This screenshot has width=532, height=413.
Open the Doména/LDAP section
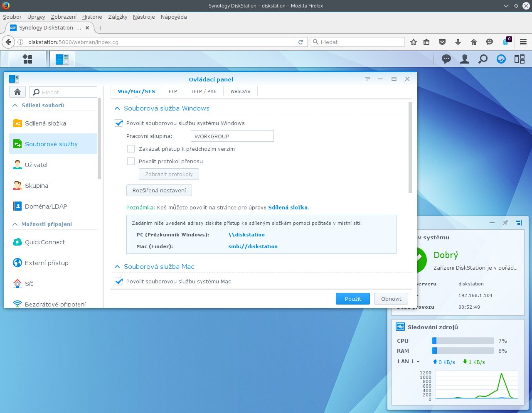click(x=53, y=206)
